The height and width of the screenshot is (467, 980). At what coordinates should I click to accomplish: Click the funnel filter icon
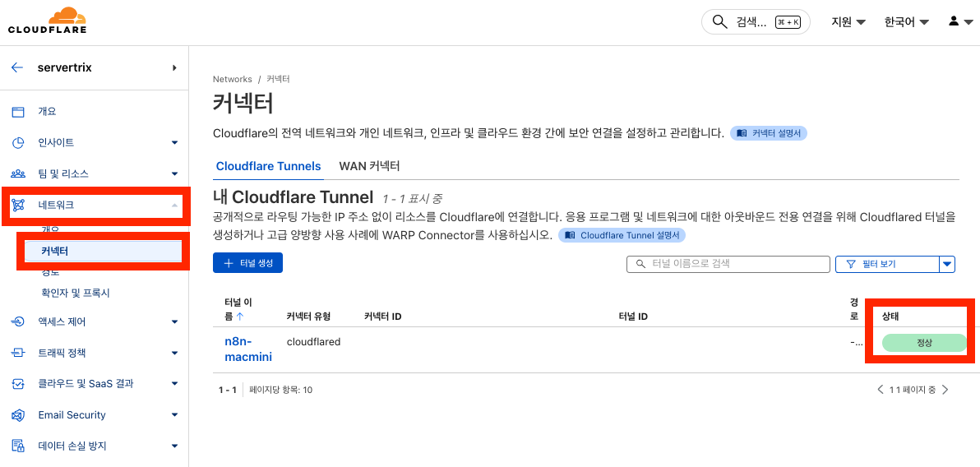coord(850,265)
